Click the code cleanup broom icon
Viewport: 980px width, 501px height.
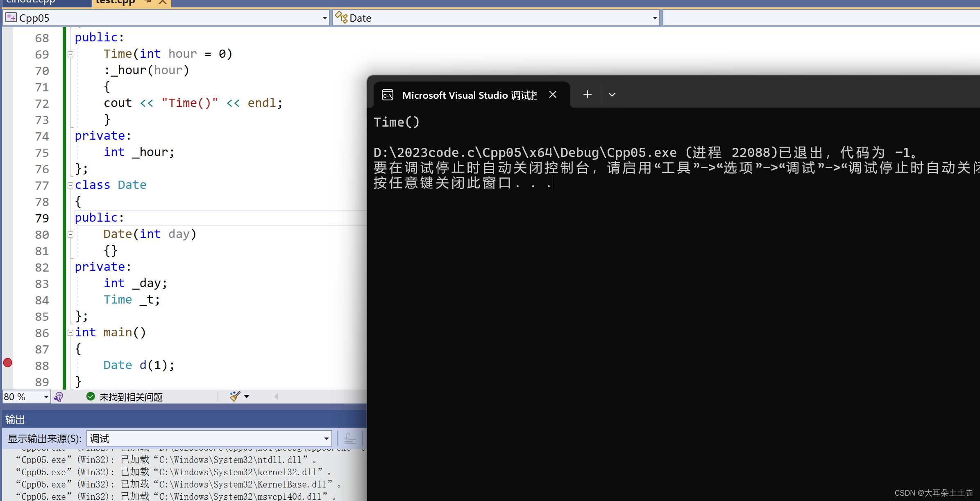(235, 396)
